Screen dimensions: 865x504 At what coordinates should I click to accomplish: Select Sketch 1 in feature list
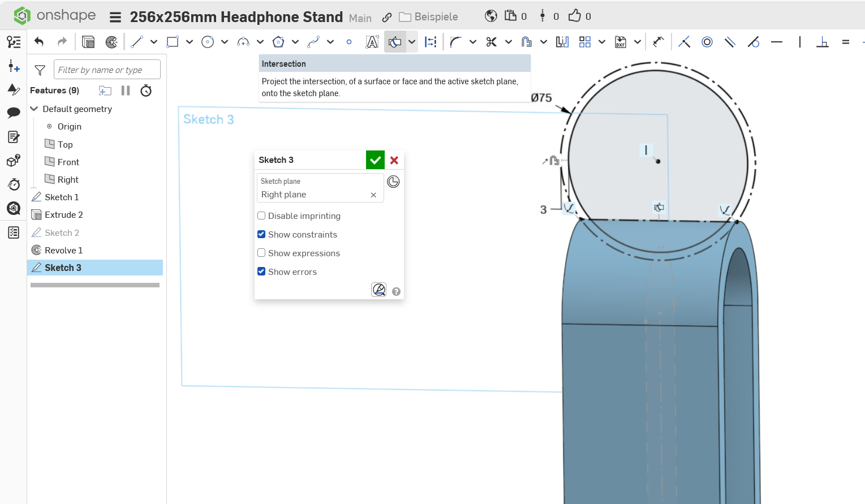(62, 197)
